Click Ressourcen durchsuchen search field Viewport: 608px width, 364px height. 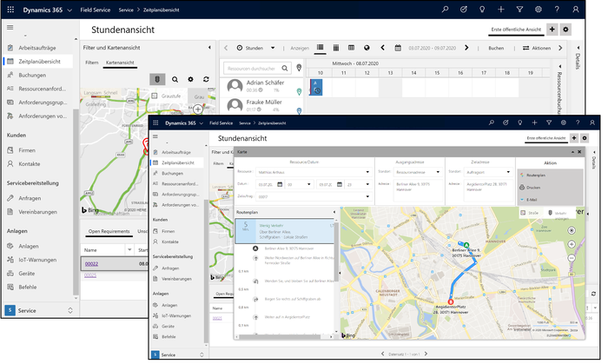coord(257,69)
